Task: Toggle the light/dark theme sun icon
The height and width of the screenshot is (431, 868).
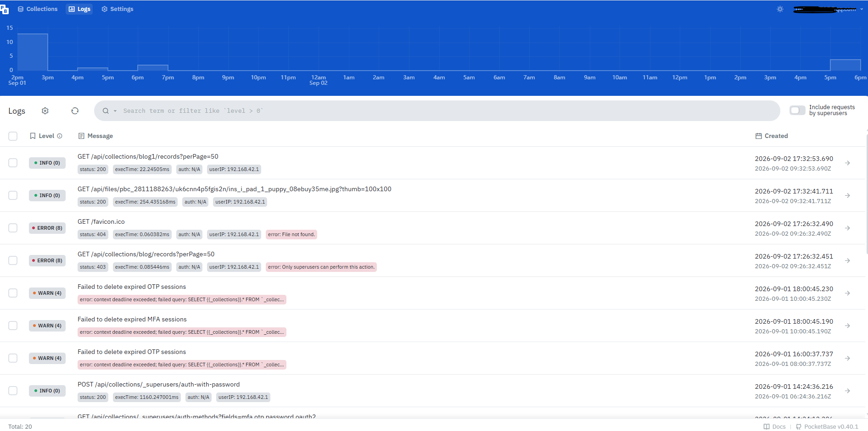Action: click(780, 9)
